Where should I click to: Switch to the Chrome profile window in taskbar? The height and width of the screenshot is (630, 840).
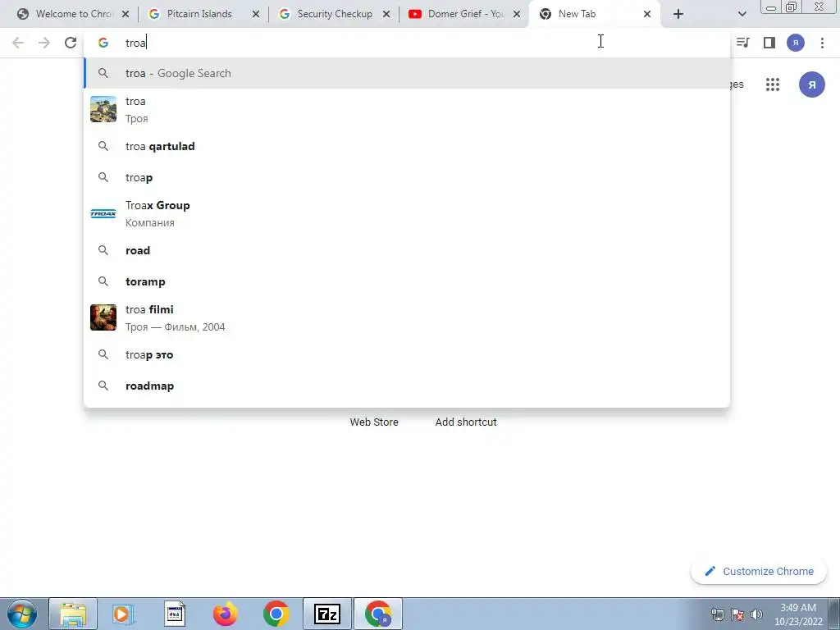[378, 614]
